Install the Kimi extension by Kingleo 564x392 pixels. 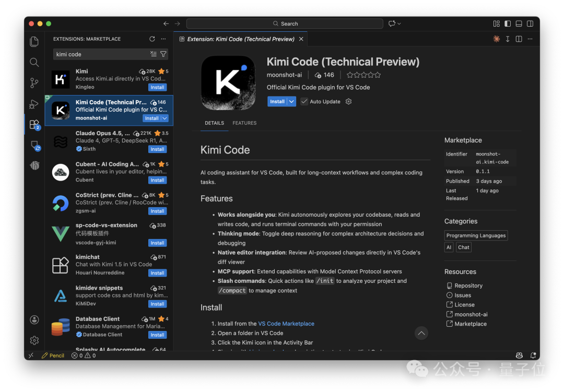[x=158, y=87]
